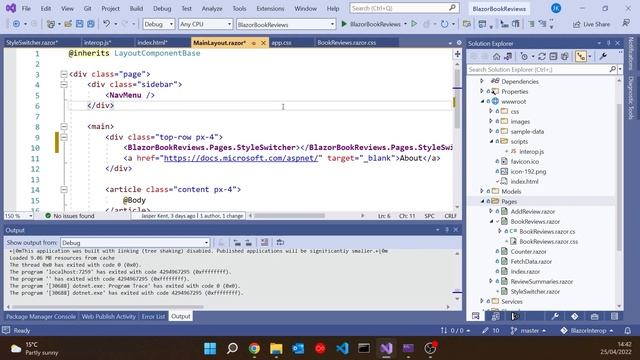Click the search magnifier in Solution Explorer
The image size is (640, 360).
(x=612, y=69)
